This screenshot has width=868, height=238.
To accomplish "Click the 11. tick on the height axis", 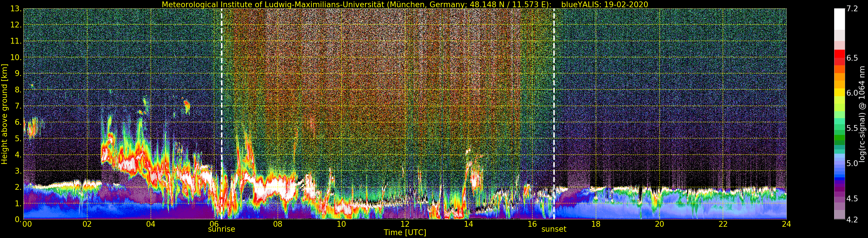I will (x=16, y=41).
